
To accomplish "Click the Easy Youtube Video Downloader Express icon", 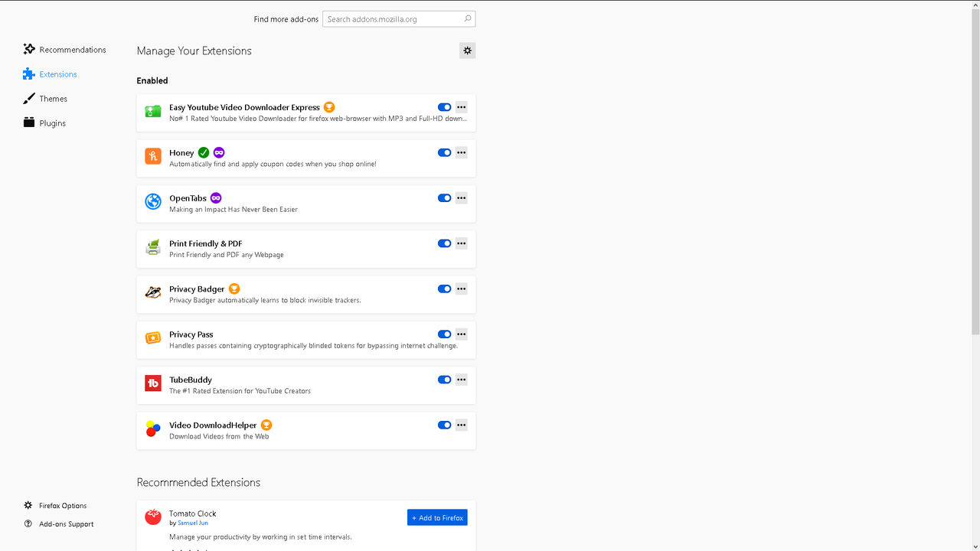I will [x=153, y=112].
